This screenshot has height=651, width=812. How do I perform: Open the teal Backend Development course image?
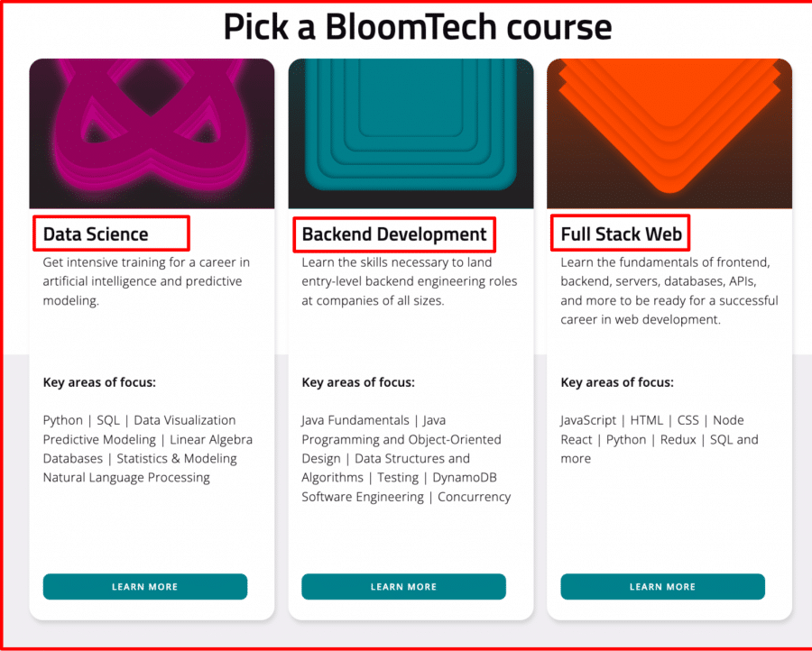pos(411,133)
